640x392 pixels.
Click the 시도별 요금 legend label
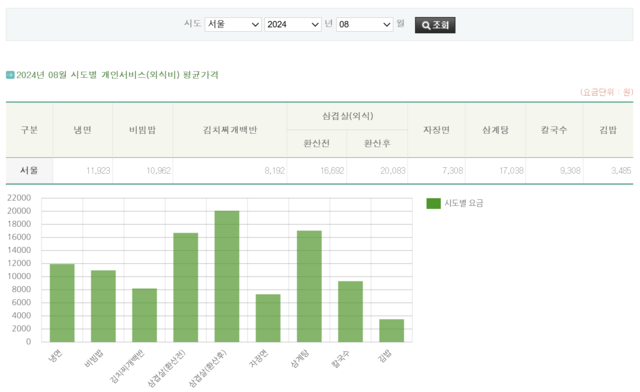pyautogui.click(x=464, y=203)
